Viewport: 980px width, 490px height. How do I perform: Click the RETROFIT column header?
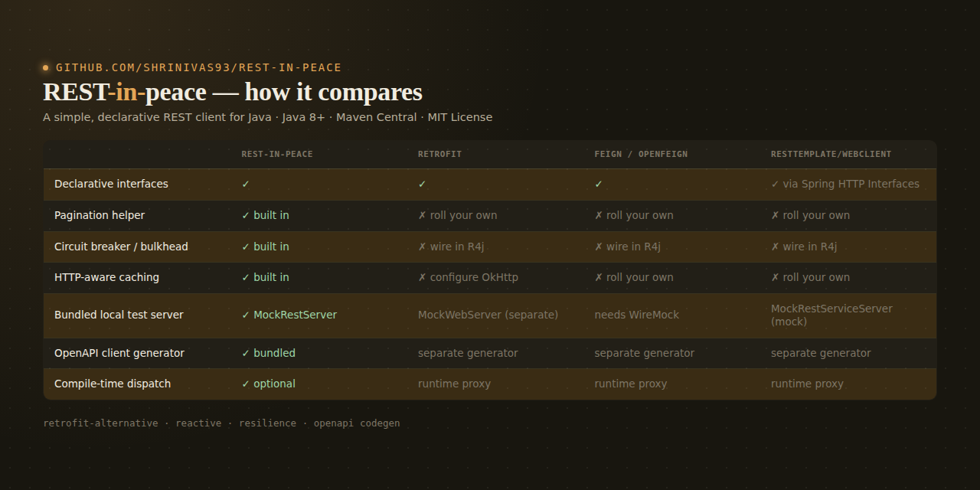pos(440,154)
